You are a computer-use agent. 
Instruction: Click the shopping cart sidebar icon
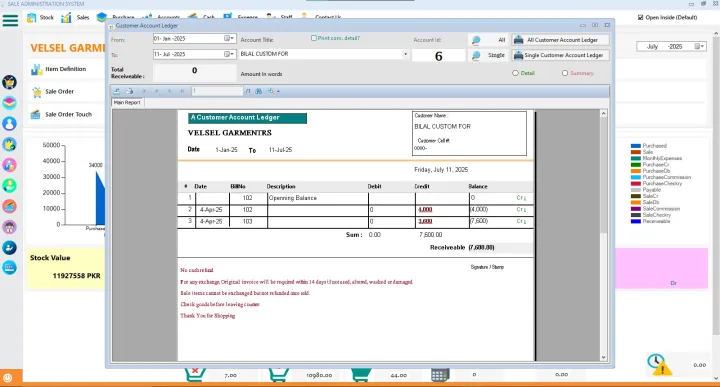[9, 82]
